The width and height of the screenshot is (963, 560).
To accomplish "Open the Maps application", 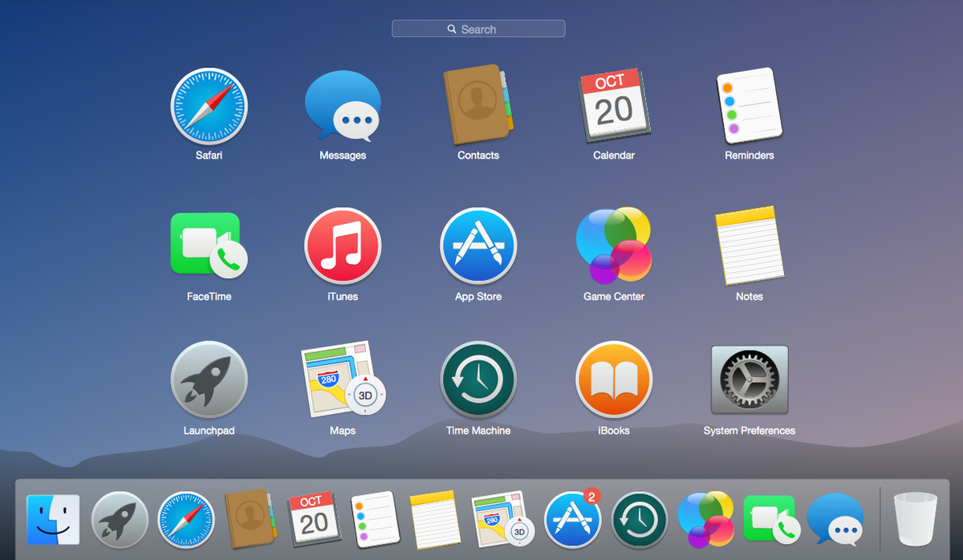I will pyautogui.click(x=343, y=379).
